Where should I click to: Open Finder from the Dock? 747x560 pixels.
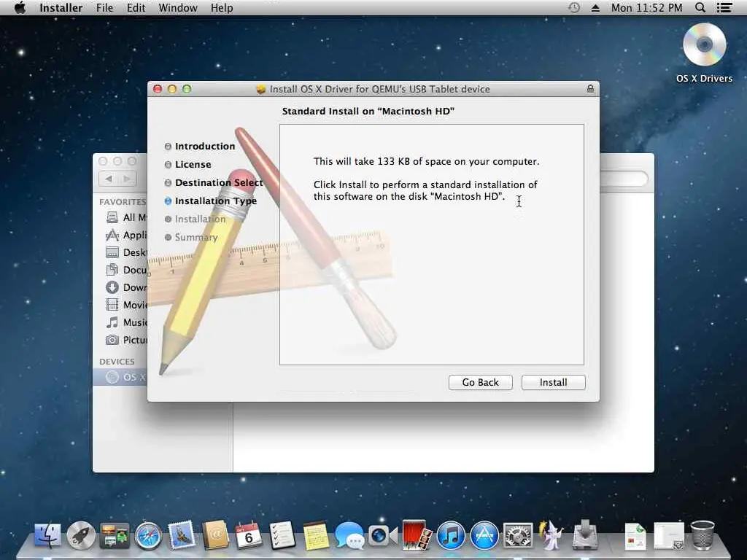tap(47, 535)
